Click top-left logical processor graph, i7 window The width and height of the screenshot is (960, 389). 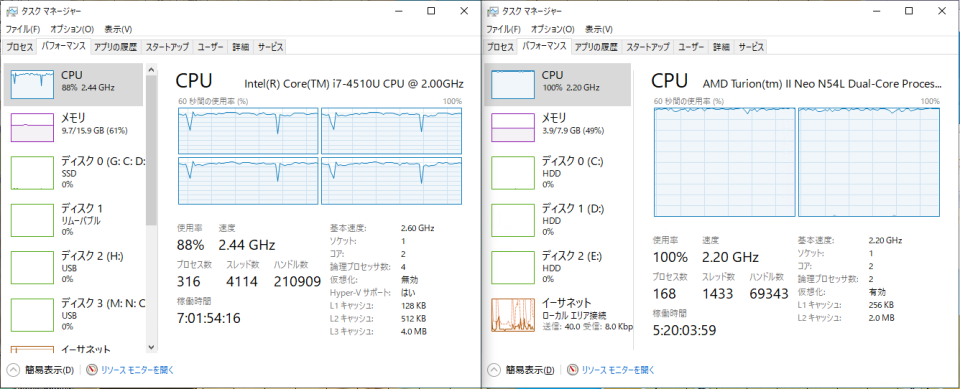248,130
